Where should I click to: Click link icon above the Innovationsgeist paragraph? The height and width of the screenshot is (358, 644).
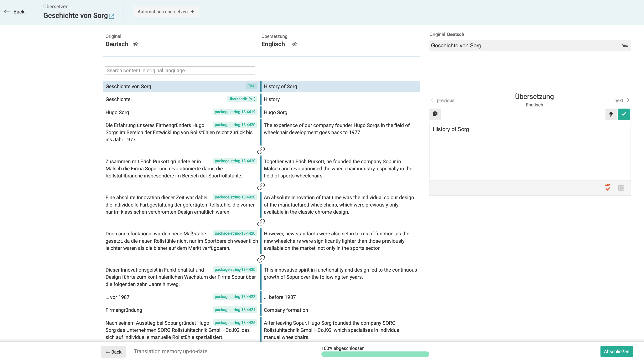click(261, 258)
